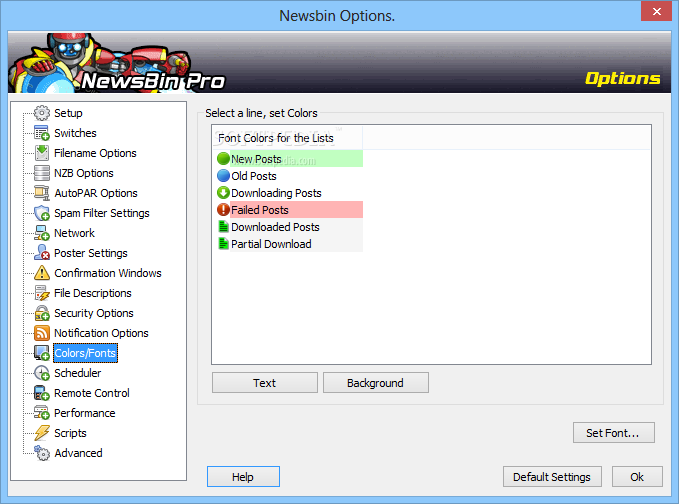The image size is (679, 504).
Task: Open Notification Options
Action: 101,333
